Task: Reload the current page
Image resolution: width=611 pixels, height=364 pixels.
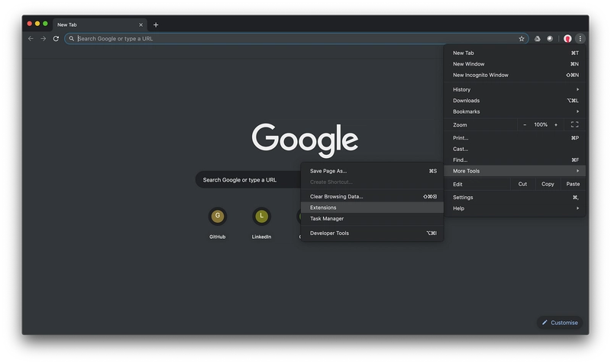Action: tap(56, 39)
